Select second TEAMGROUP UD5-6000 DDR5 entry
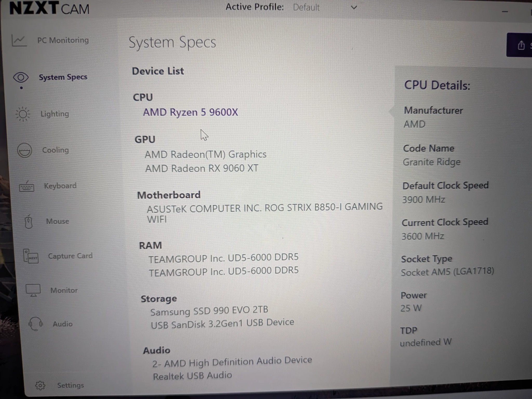This screenshot has width=532, height=399. (224, 271)
